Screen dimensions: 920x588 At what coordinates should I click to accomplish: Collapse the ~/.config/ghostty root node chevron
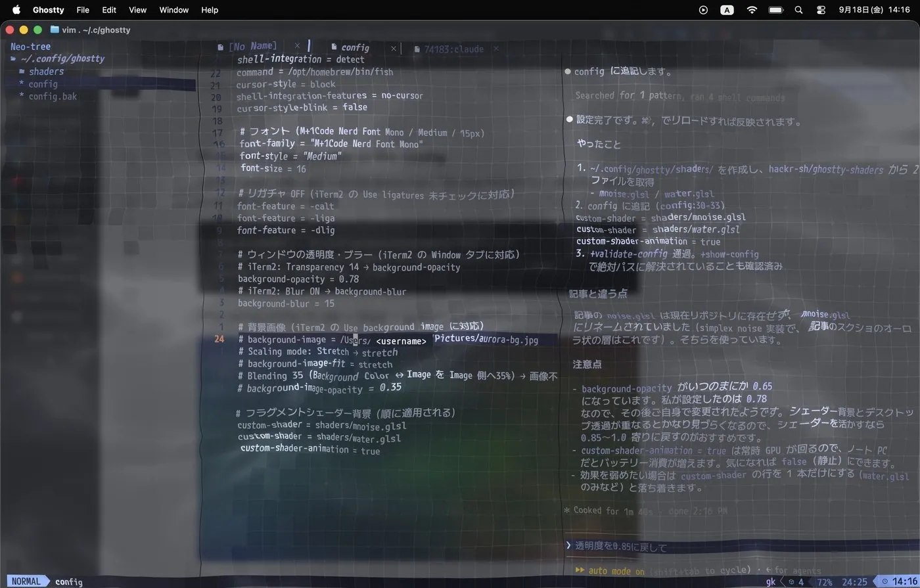[14, 58]
